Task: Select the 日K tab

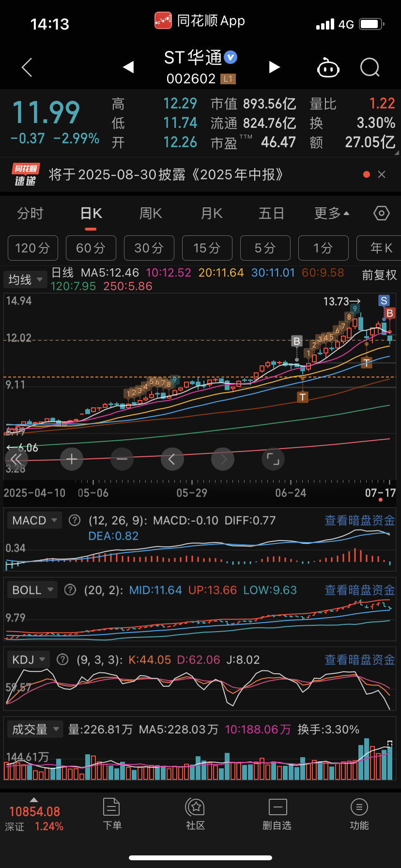Action: click(x=91, y=214)
